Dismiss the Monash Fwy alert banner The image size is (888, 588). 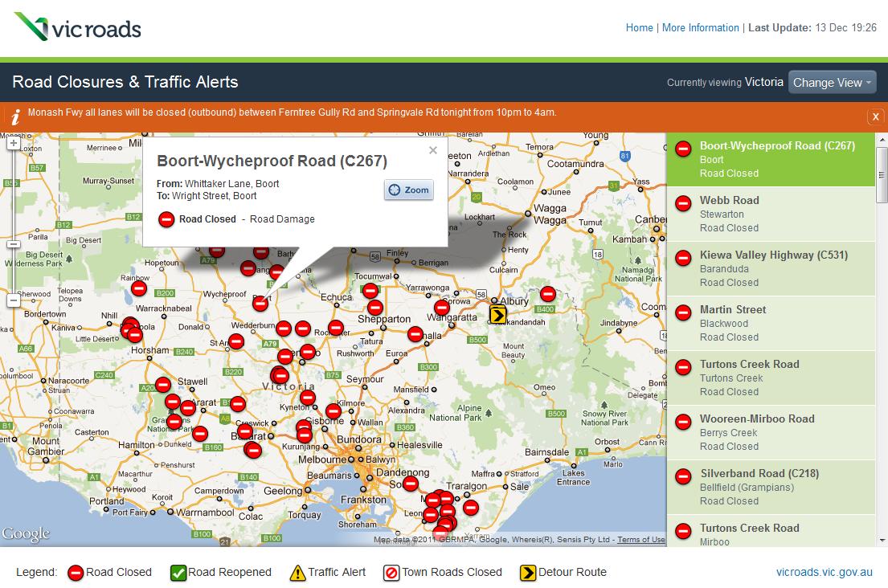click(875, 116)
